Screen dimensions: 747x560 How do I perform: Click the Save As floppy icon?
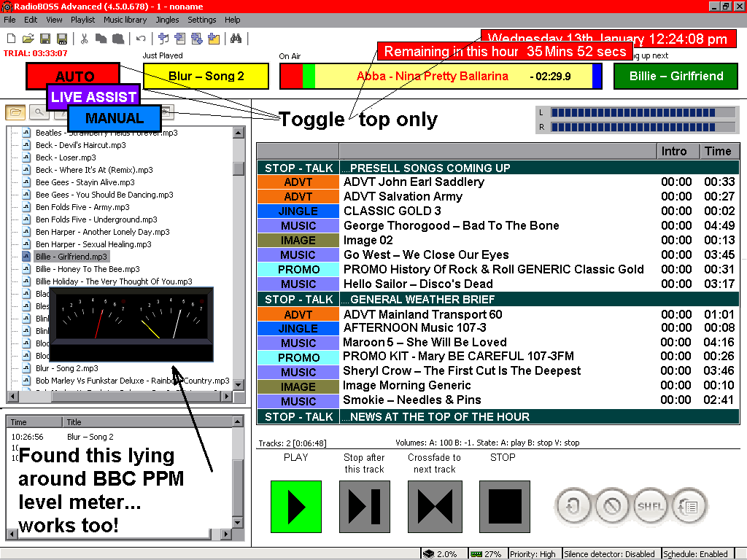62,39
